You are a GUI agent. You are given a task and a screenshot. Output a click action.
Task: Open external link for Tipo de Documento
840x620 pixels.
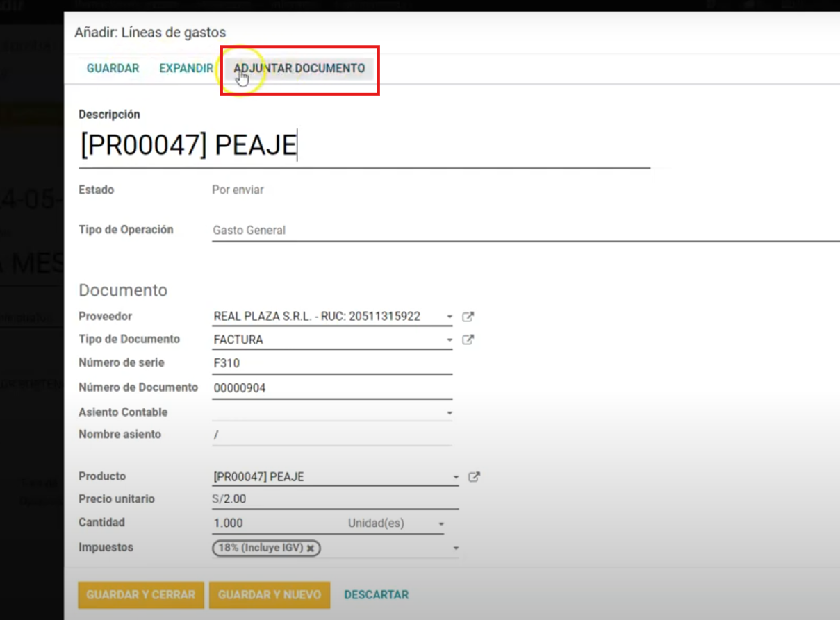coord(468,340)
